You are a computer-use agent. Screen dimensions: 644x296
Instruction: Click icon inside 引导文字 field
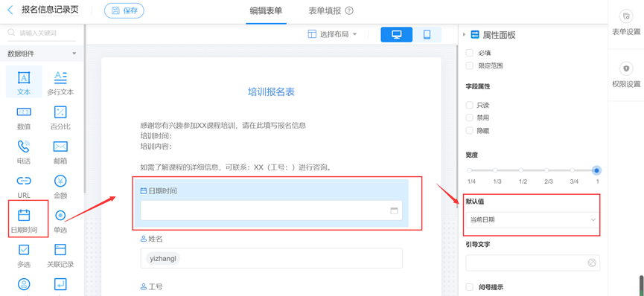pyautogui.click(x=591, y=263)
